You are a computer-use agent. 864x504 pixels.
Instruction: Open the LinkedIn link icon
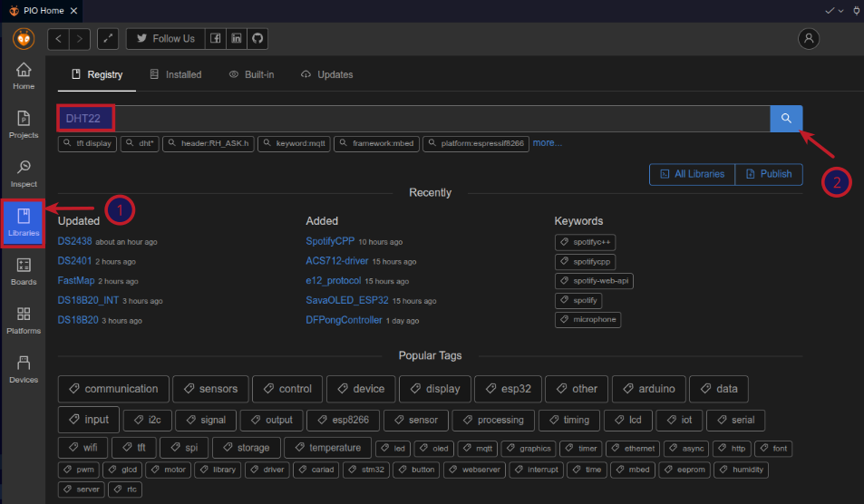point(237,39)
